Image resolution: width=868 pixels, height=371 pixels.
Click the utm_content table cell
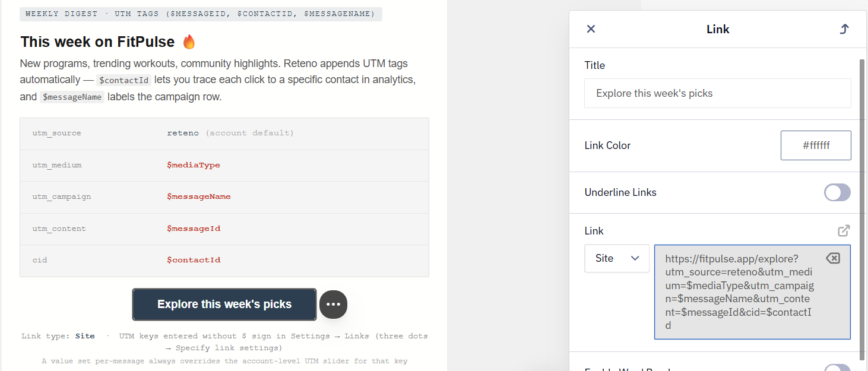(x=59, y=229)
